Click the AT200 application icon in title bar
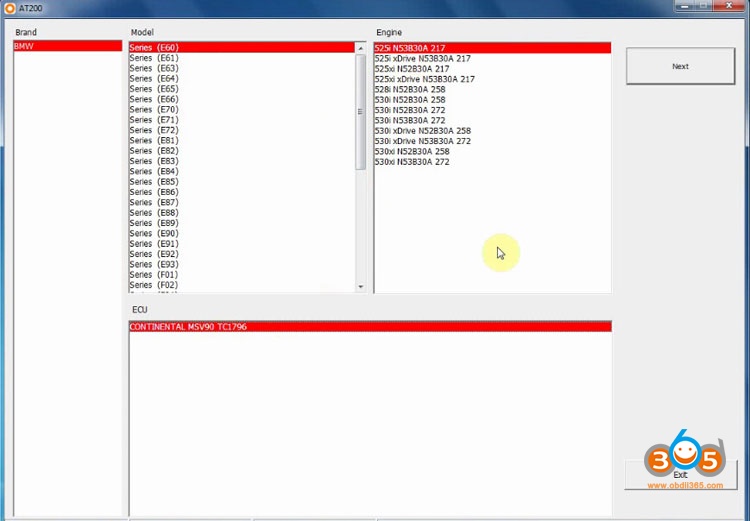The height and width of the screenshot is (521, 750). click(10, 8)
